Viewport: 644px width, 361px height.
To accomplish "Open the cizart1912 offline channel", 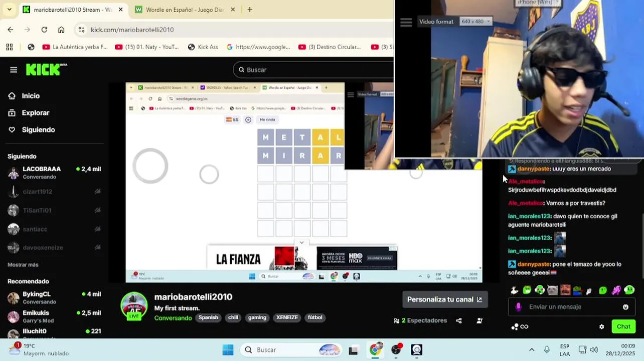I will (54, 192).
